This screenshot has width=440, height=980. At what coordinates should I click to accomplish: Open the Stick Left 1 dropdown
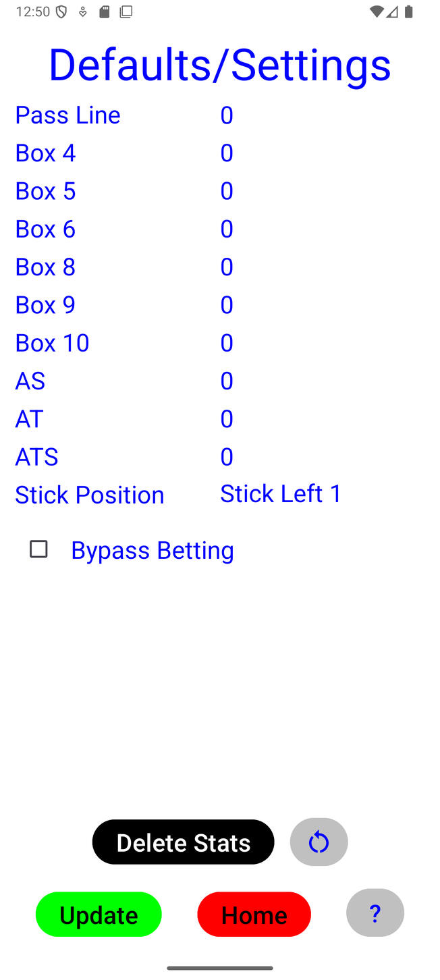tap(281, 494)
